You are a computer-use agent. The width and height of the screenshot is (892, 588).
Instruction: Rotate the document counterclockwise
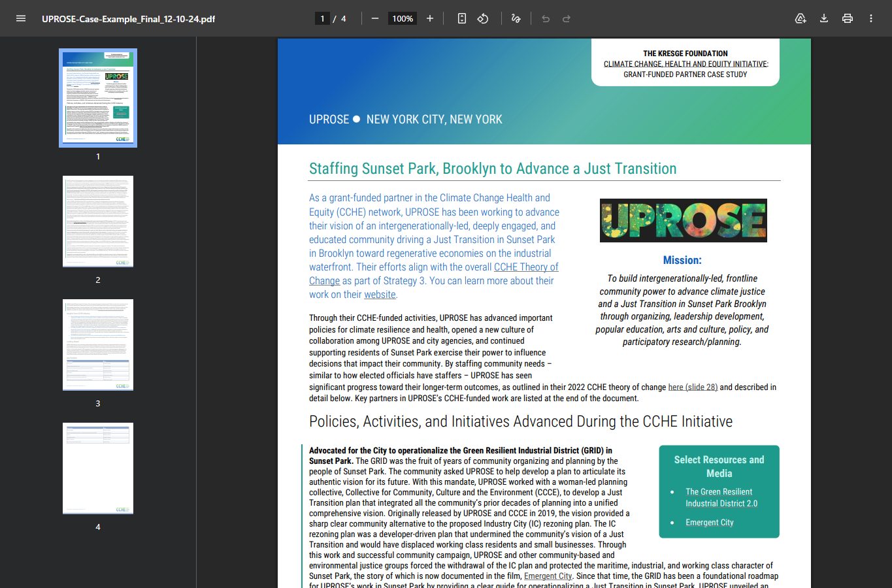pos(483,18)
